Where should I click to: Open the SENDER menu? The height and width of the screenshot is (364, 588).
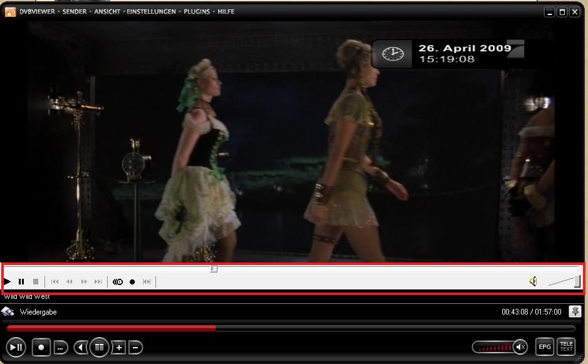point(74,12)
